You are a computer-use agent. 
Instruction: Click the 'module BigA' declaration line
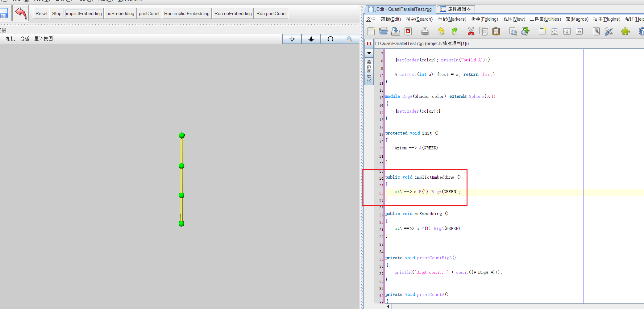pos(440,97)
